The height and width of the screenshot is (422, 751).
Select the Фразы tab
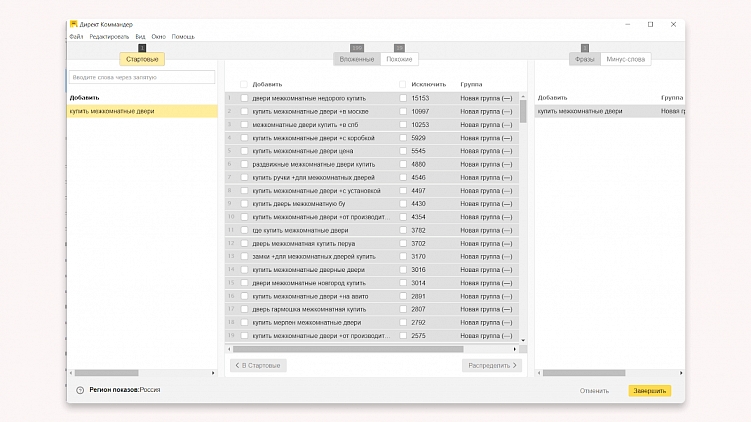(x=585, y=59)
